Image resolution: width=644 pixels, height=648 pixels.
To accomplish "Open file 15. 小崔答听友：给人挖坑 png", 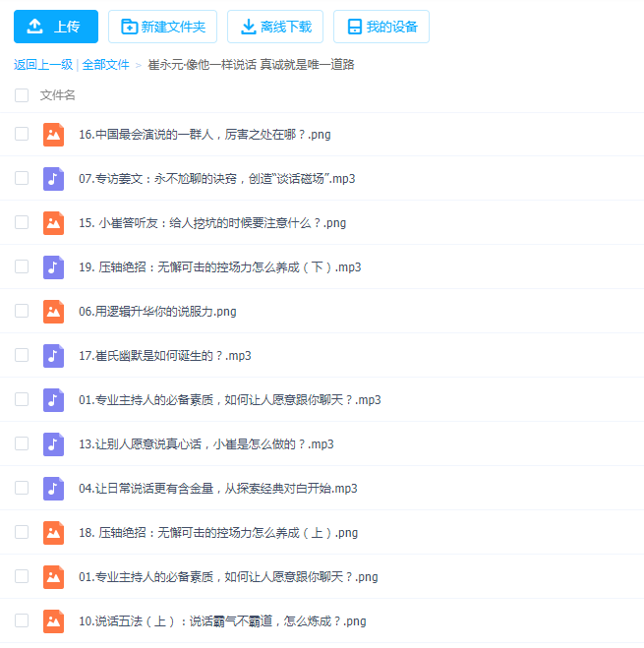I will pos(212,223).
